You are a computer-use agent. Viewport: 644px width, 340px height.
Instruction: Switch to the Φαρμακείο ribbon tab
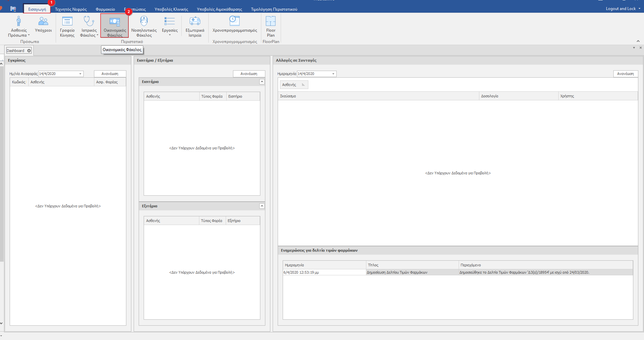point(105,9)
